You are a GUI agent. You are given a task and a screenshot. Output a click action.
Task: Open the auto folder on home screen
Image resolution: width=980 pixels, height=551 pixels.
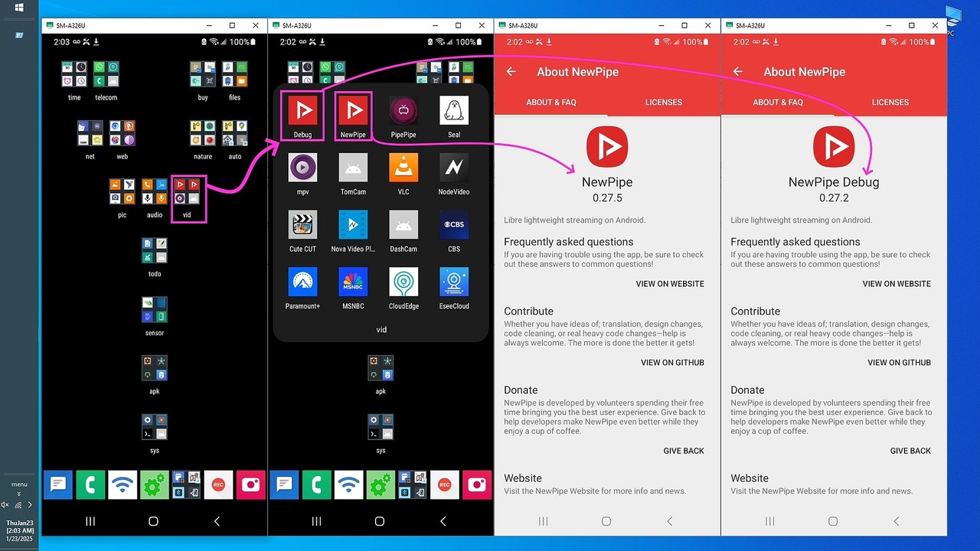point(235,133)
